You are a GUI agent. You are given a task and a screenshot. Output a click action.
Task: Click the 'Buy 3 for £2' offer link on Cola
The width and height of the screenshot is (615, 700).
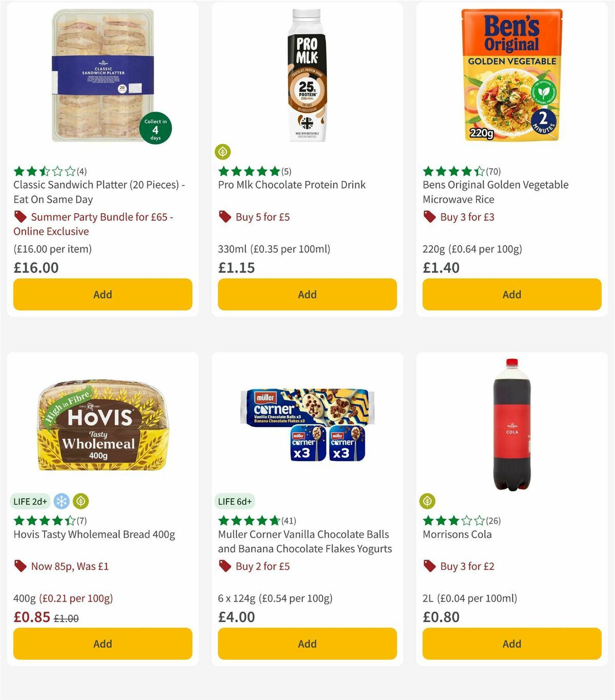467,566
